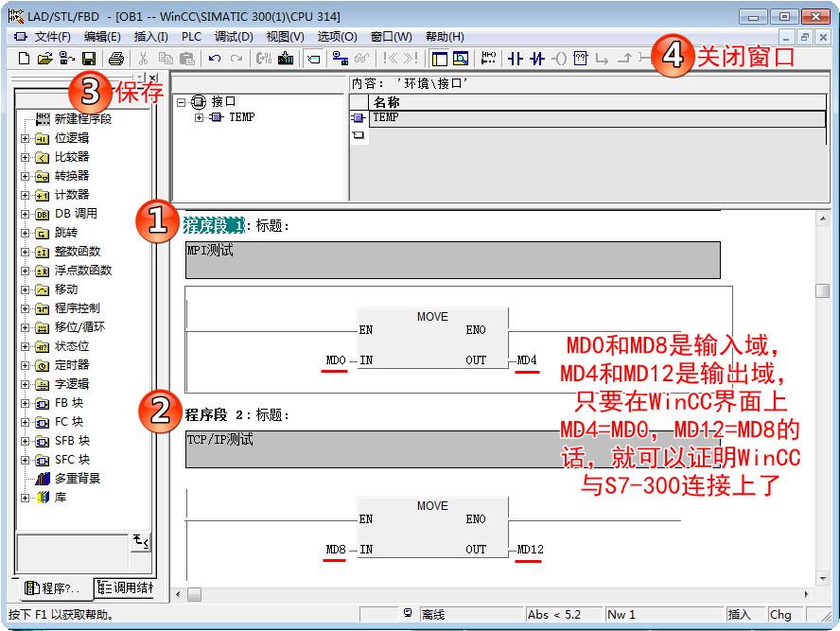The image size is (840, 631).
Task: Insert normally closed contact icon
Action: click(537, 58)
